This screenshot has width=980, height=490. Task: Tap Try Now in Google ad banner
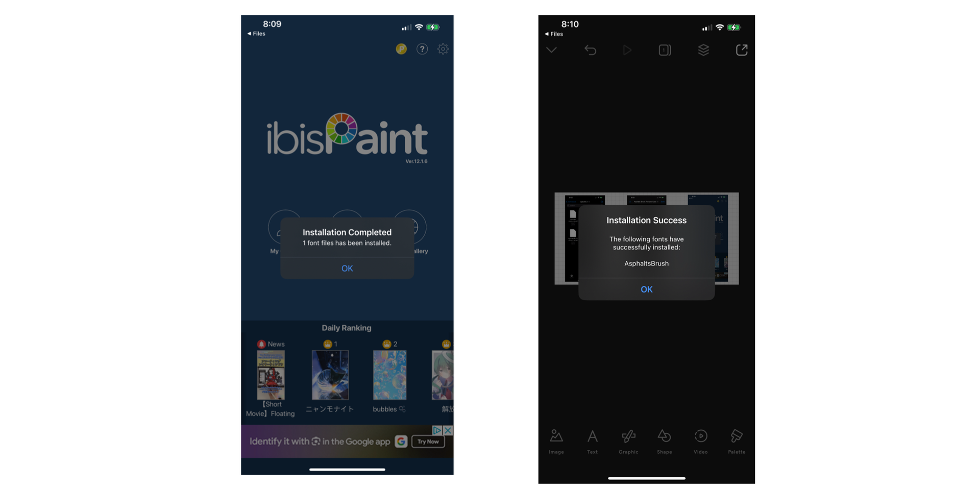click(428, 442)
